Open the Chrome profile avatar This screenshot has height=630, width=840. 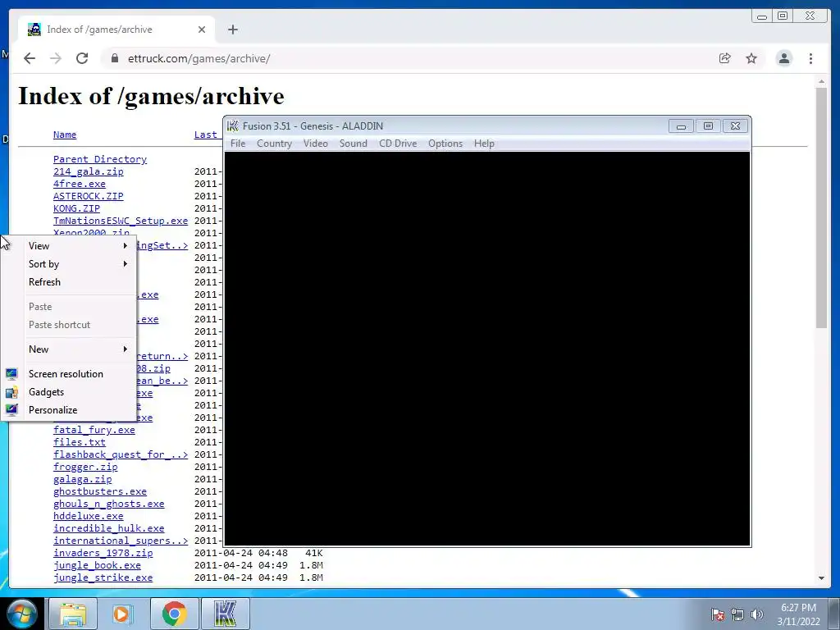coord(784,58)
